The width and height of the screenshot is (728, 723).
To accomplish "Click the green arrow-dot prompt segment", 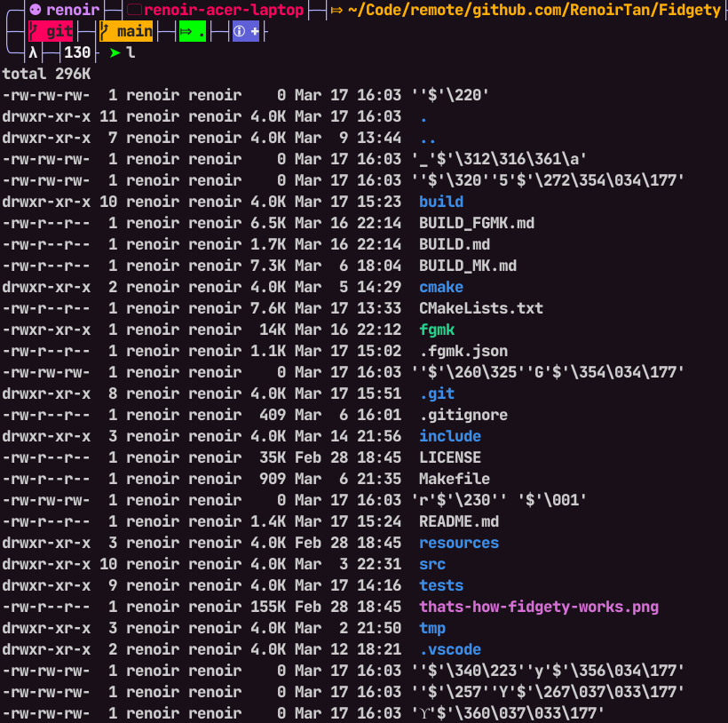I will [x=192, y=32].
